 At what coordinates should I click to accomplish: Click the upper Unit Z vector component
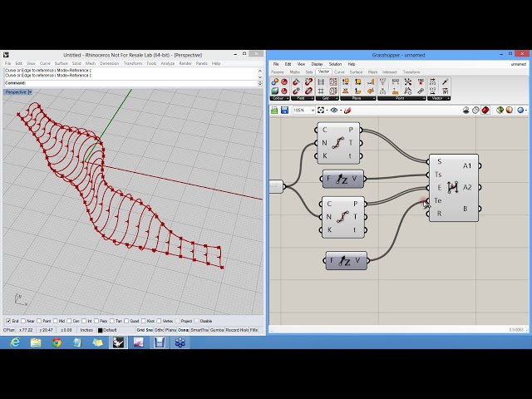342,180
